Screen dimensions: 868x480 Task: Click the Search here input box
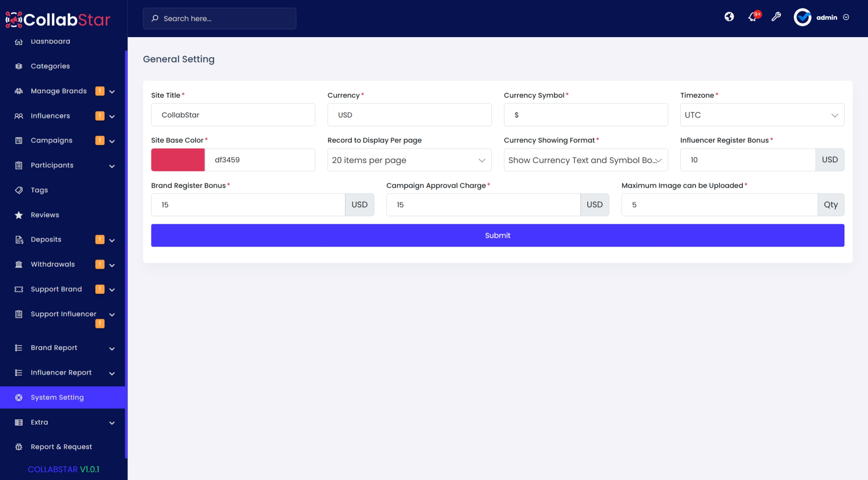point(219,18)
